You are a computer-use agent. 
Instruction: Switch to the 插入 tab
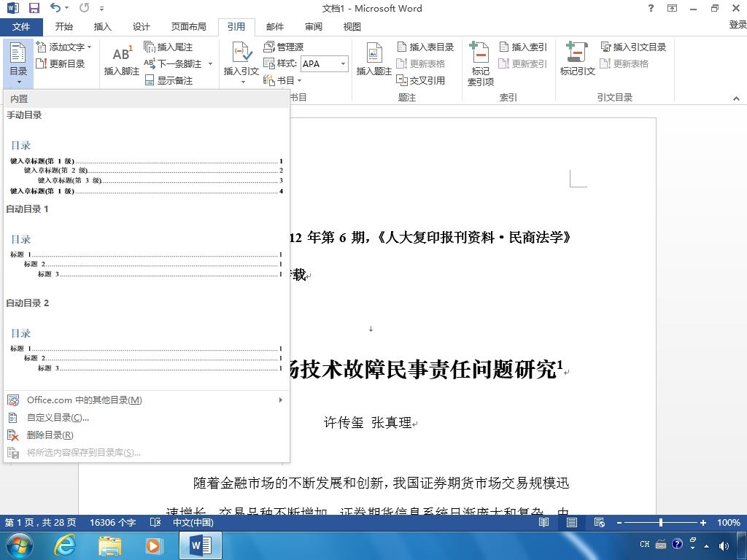102,27
